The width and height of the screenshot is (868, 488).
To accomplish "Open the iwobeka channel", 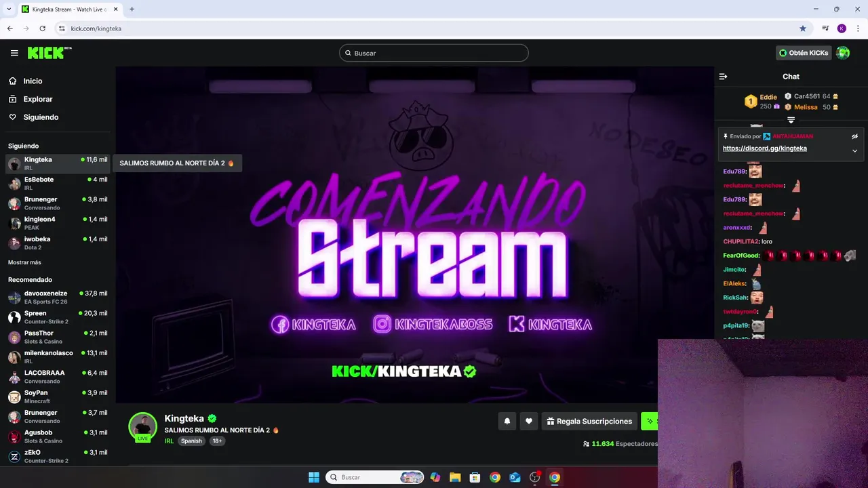I will tap(58, 243).
